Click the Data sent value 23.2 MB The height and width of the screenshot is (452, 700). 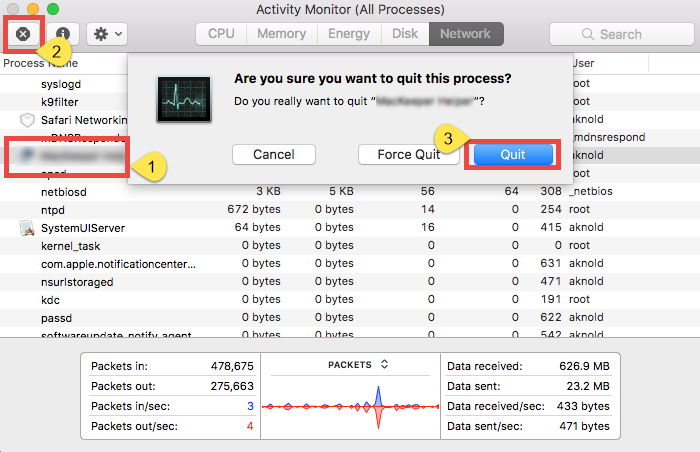pyautogui.click(x=588, y=386)
